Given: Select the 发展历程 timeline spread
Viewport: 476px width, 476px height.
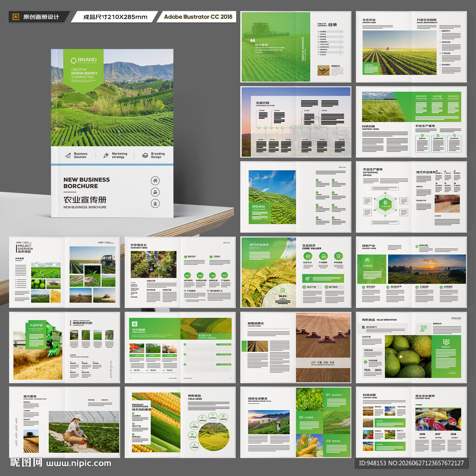Looking at the screenshot, I should [x=296, y=122].
